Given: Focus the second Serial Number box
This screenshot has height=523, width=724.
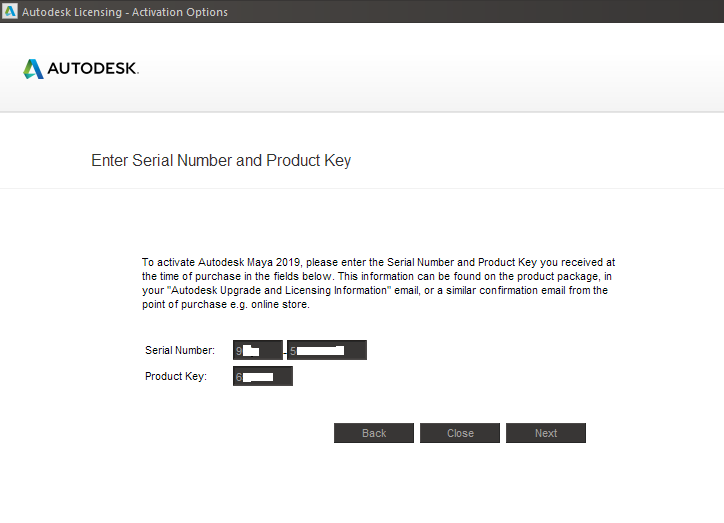Looking at the screenshot, I should pos(327,350).
